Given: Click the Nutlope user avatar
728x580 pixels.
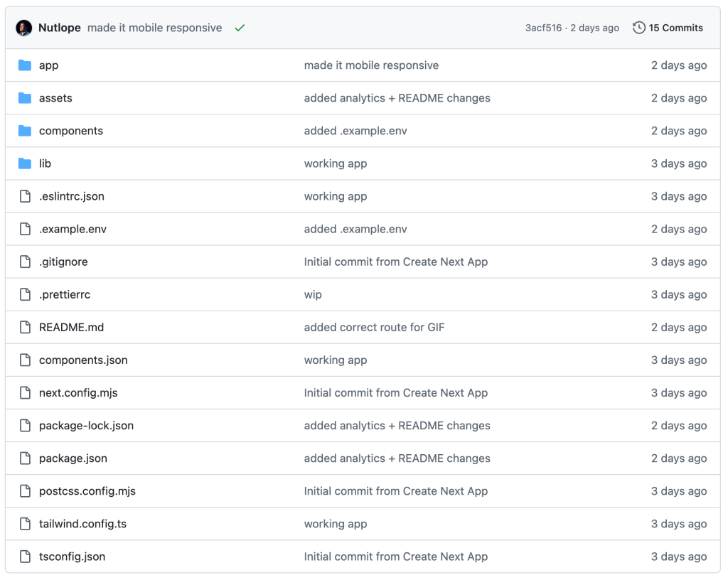Looking at the screenshot, I should point(23,28).
